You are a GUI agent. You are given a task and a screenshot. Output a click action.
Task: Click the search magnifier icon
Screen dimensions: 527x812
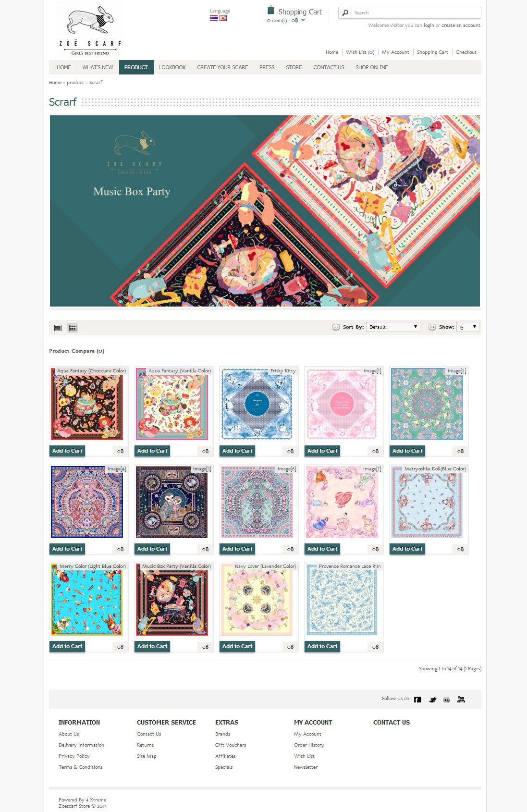[x=345, y=13]
